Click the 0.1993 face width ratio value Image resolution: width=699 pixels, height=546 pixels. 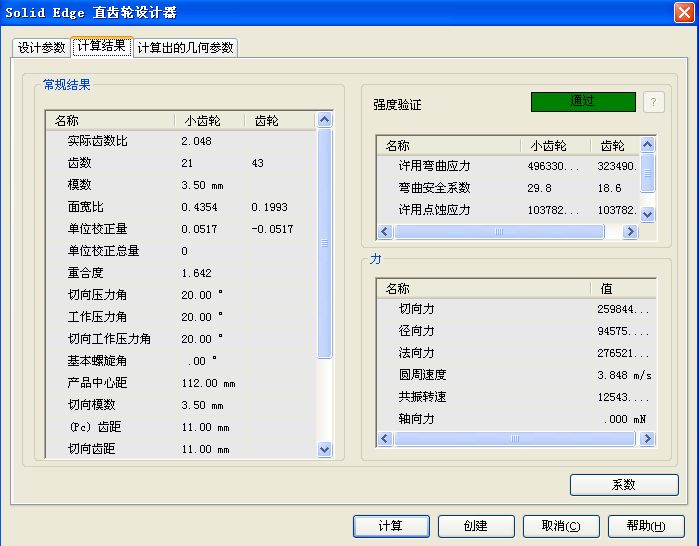tap(269, 207)
